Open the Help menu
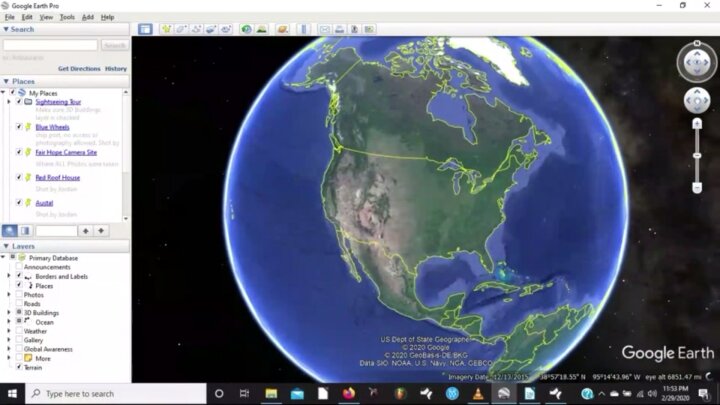 (107, 17)
